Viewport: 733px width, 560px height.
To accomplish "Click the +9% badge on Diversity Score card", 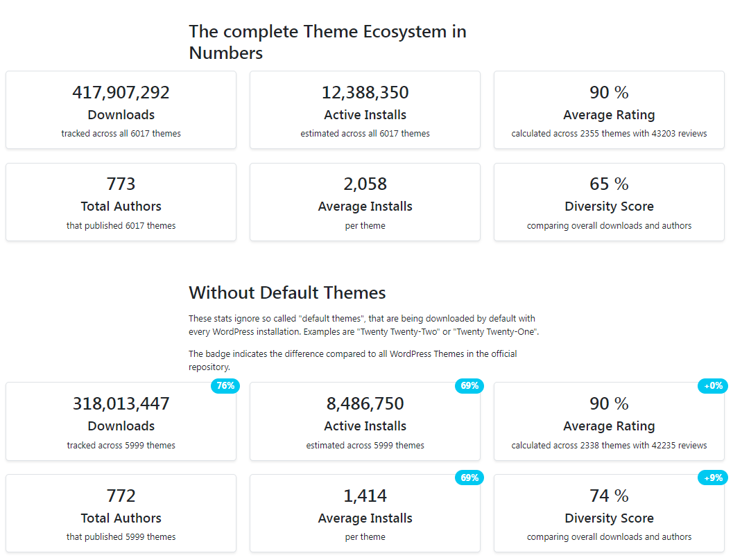I will click(713, 478).
